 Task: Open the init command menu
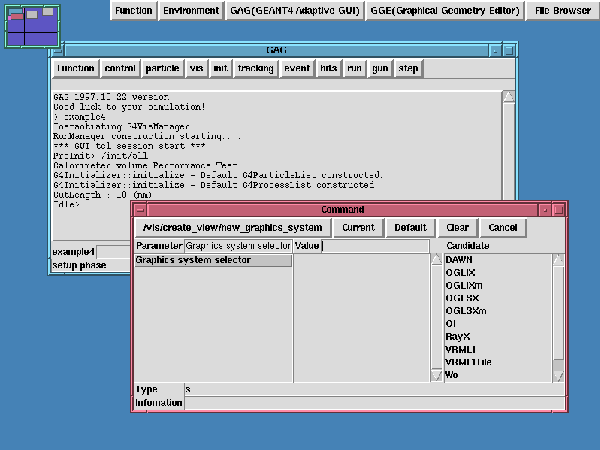click(220, 68)
